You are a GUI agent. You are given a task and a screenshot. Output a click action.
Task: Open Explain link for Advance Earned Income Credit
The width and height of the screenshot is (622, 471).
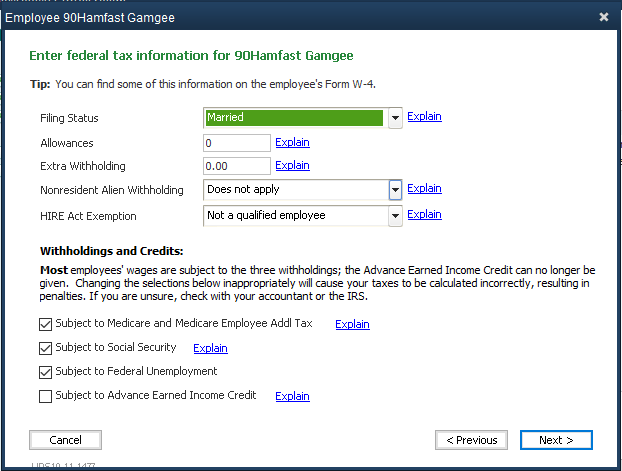292,396
